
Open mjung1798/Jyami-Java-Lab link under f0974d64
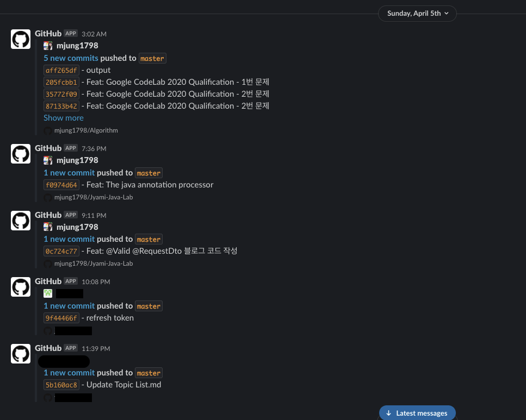click(94, 197)
